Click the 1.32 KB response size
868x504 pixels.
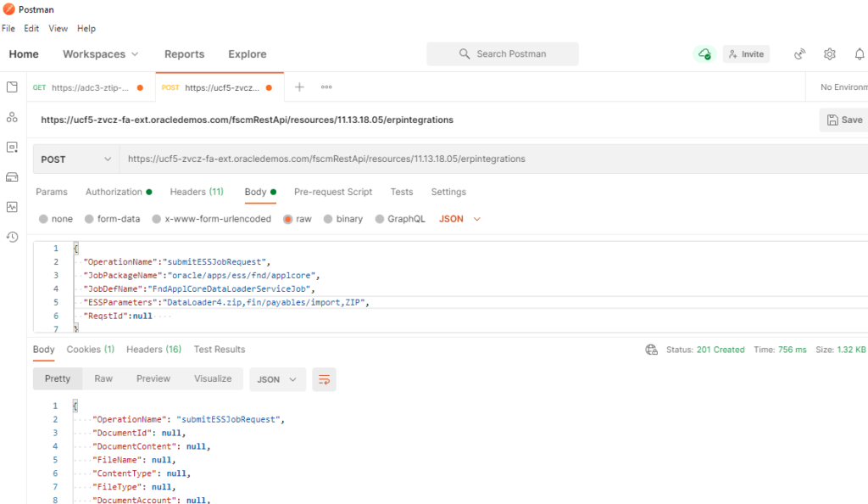coord(851,350)
